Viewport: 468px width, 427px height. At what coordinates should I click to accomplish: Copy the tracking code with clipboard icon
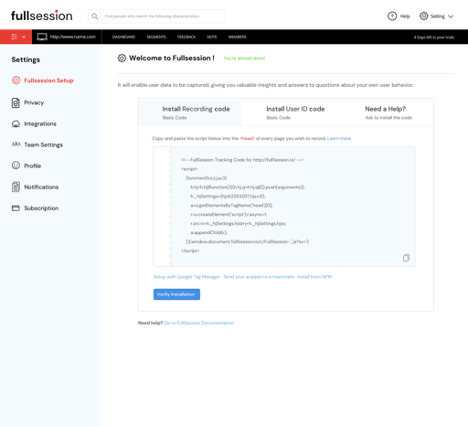[x=406, y=258]
